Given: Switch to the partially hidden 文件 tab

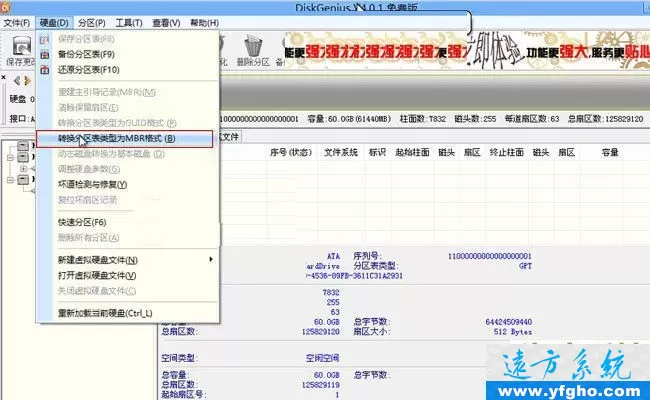Looking at the screenshot, I should point(229,137).
